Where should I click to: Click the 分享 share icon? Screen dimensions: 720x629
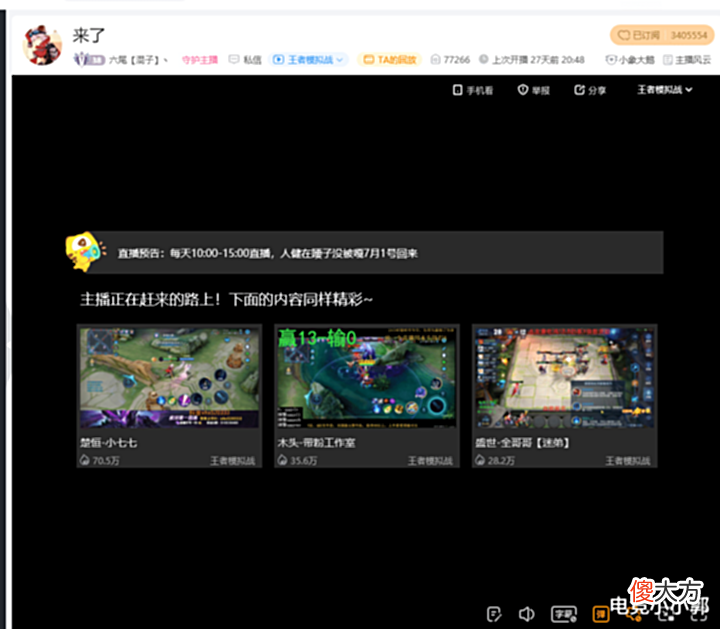pos(590,90)
